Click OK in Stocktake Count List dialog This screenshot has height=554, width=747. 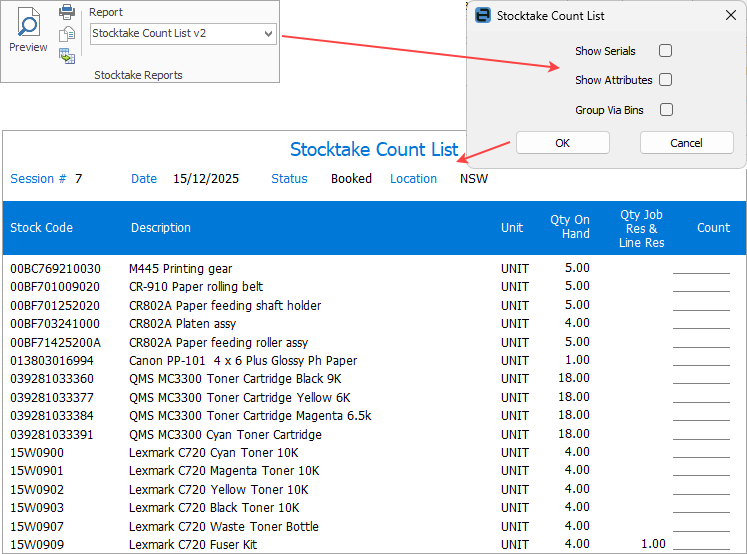coord(563,143)
